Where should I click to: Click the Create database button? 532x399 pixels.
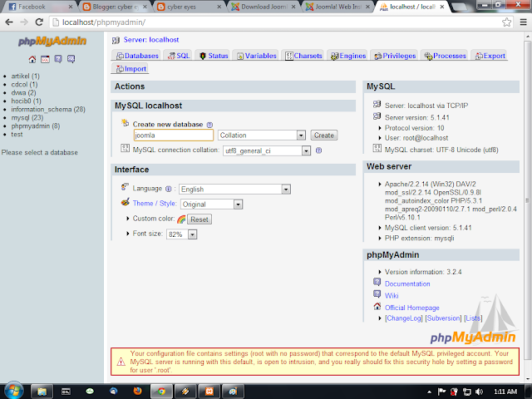324,135
